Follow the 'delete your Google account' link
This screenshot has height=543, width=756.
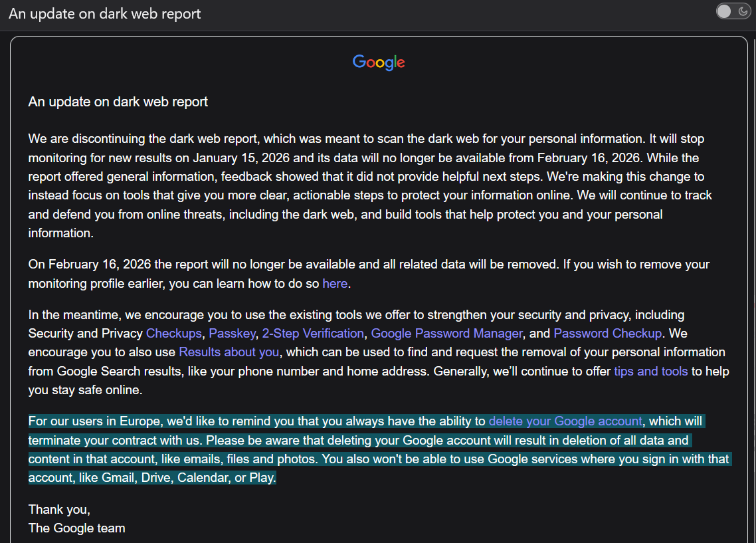(565, 421)
